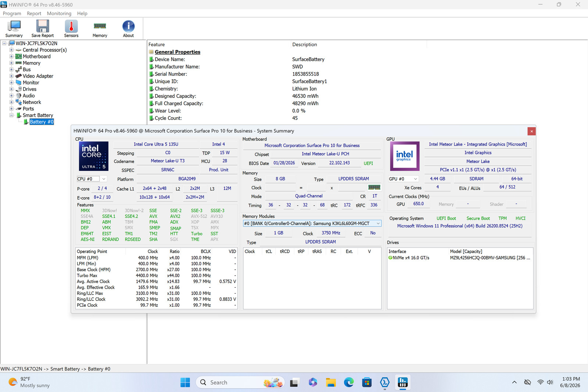Click the Wi-Fi tray icon
The height and width of the screenshot is (392, 588).
pos(540,382)
